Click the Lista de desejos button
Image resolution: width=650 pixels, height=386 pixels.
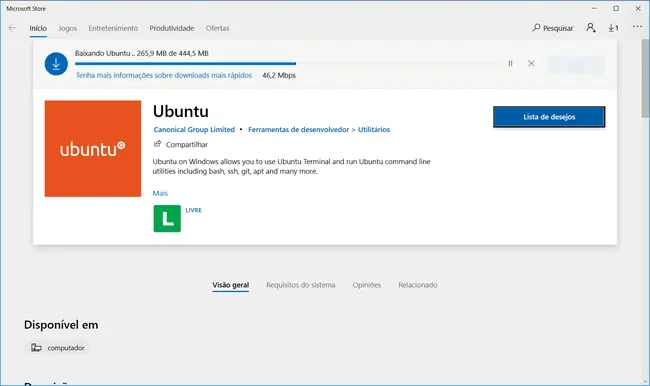pos(549,117)
